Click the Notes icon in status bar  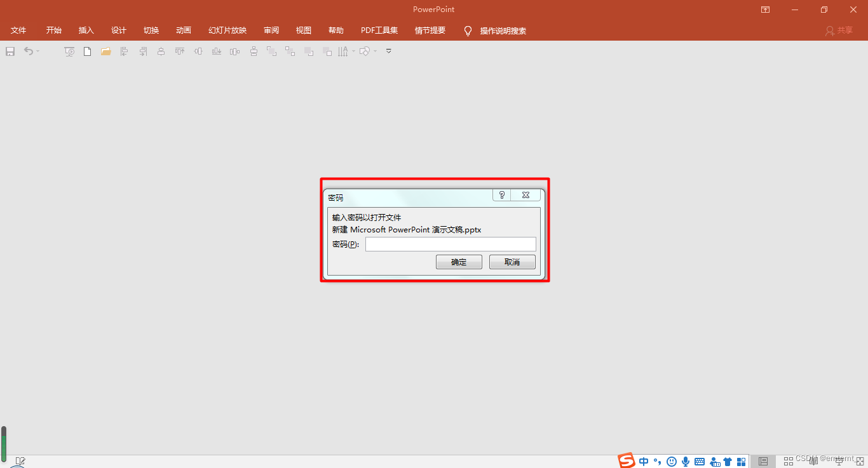point(20,461)
